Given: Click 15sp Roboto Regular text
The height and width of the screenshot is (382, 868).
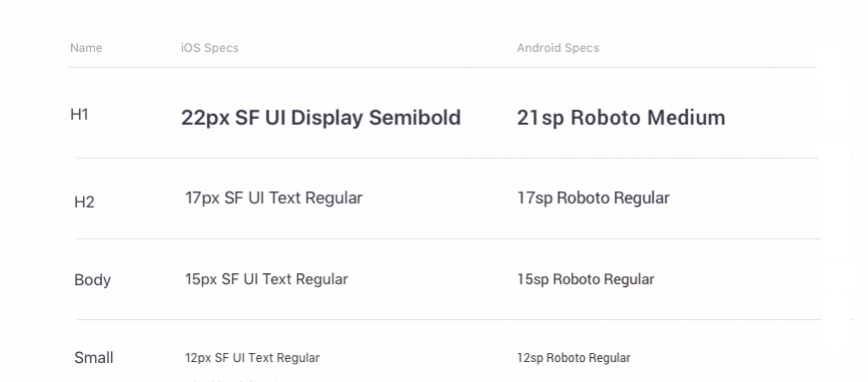Looking at the screenshot, I should click(585, 279).
